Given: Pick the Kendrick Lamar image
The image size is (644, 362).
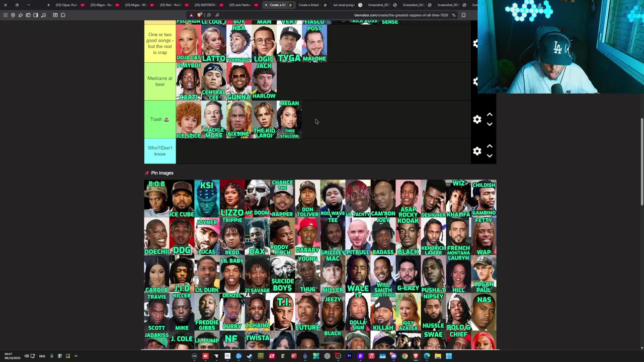Looking at the screenshot, I should point(433,236).
